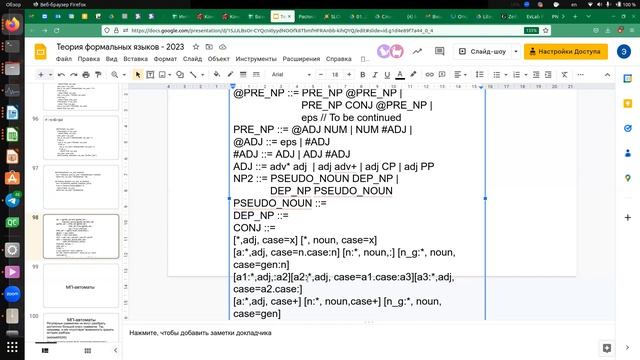Open the Слайд menu
Screen dimensions: 640x360
click(192, 59)
